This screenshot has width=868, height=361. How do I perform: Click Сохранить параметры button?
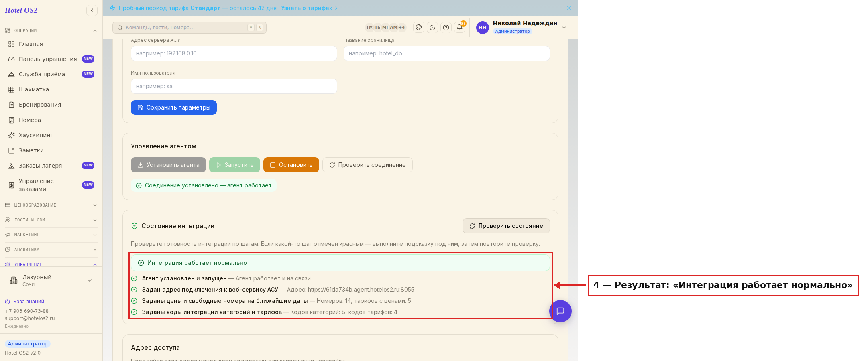[x=174, y=107]
